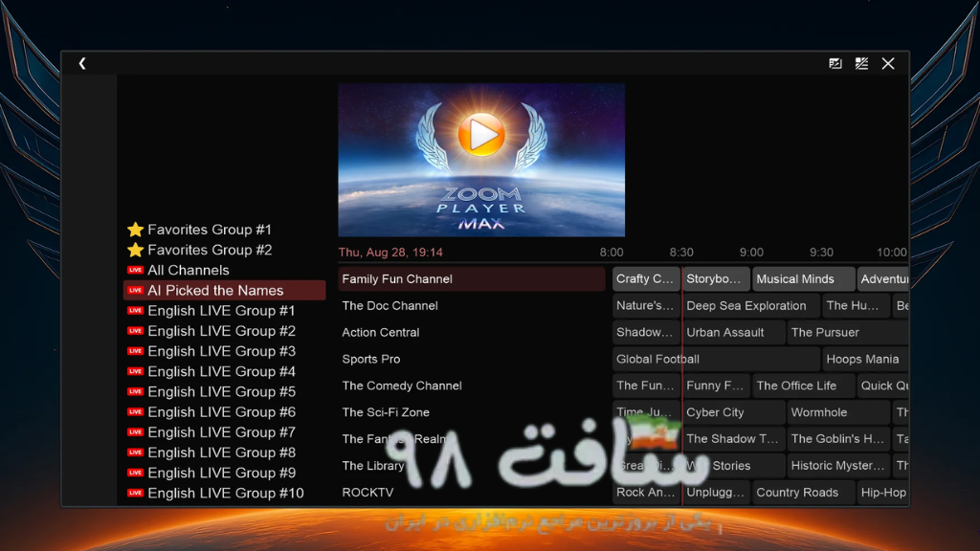Viewport: 980px width, 551px height.
Task: Open the Shadow... program on Action Central
Action: click(x=646, y=332)
